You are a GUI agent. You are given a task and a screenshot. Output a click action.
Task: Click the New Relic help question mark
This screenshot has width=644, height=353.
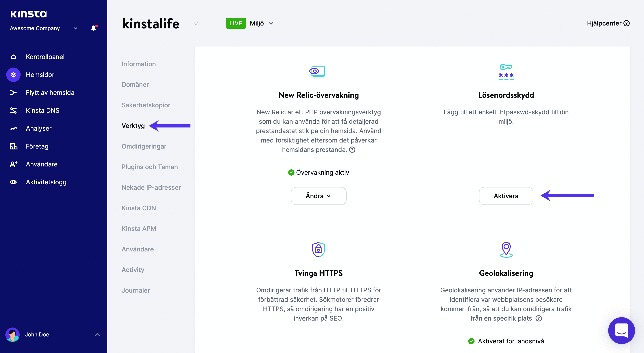[x=352, y=150]
